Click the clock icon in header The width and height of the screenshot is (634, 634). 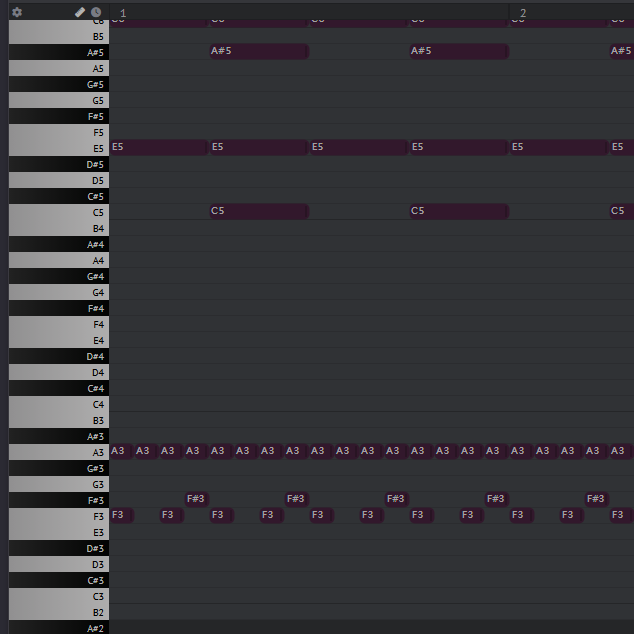96,12
